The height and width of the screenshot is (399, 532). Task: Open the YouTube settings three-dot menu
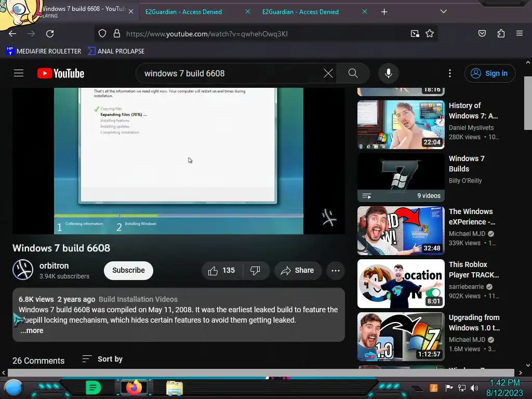pyautogui.click(x=450, y=73)
